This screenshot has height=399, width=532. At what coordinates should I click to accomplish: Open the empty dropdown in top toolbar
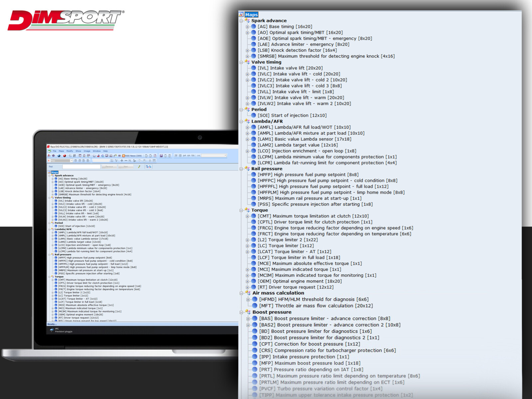click(214, 156)
